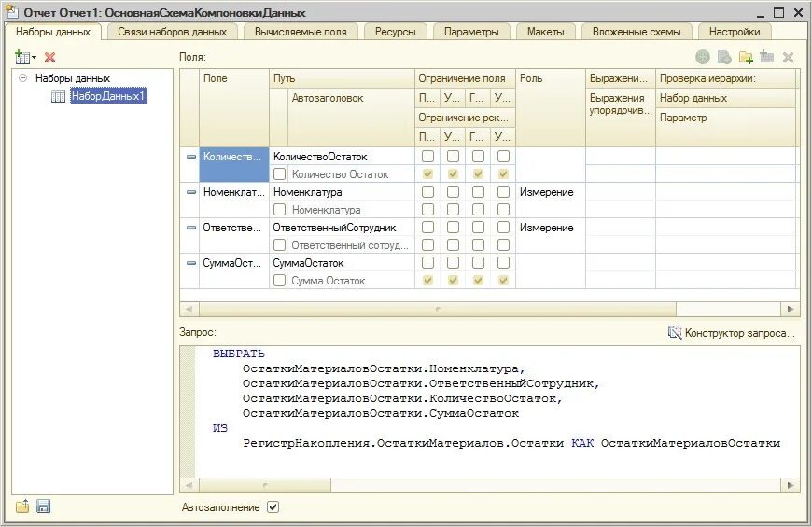This screenshot has height=527, width=812.
Task: Click the add folder icon in the fields toolbar
Action: point(746,57)
